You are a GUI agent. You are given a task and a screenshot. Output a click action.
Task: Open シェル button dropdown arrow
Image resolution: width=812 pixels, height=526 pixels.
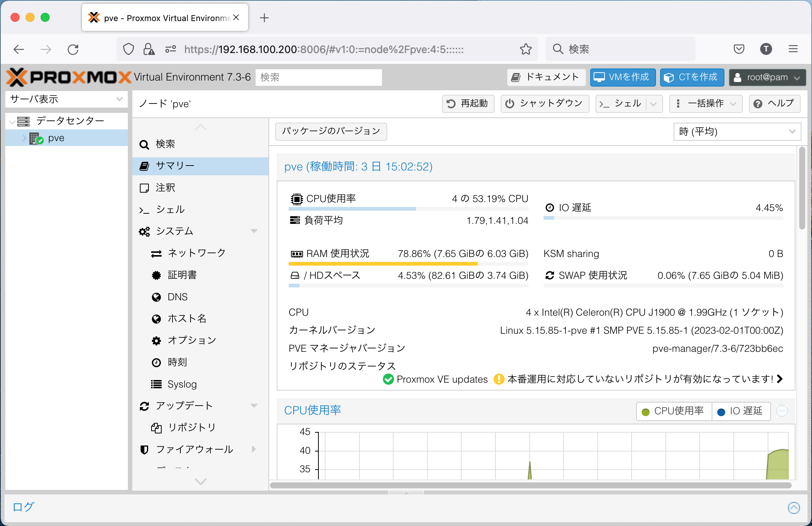[x=654, y=103]
